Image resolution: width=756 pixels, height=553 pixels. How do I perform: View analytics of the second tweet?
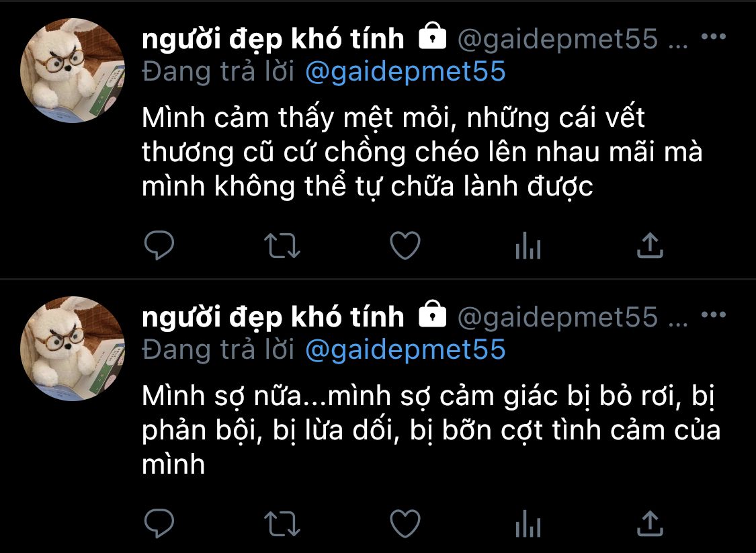tap(528, 523)
